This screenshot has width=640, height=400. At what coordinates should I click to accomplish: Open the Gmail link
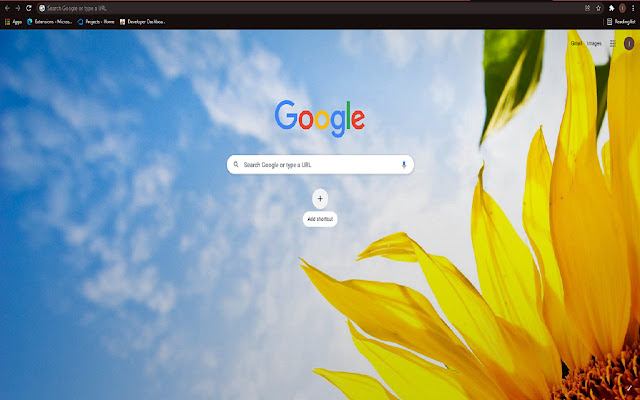(576, 43)
